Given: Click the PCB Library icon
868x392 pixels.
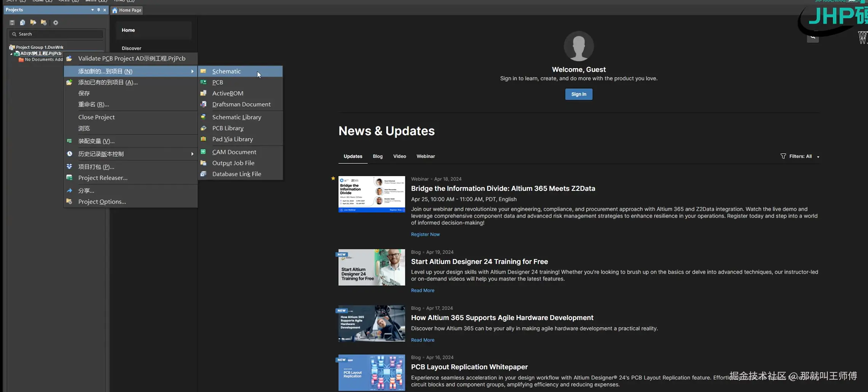Looking at the screenshot, I should coord(204,128).
